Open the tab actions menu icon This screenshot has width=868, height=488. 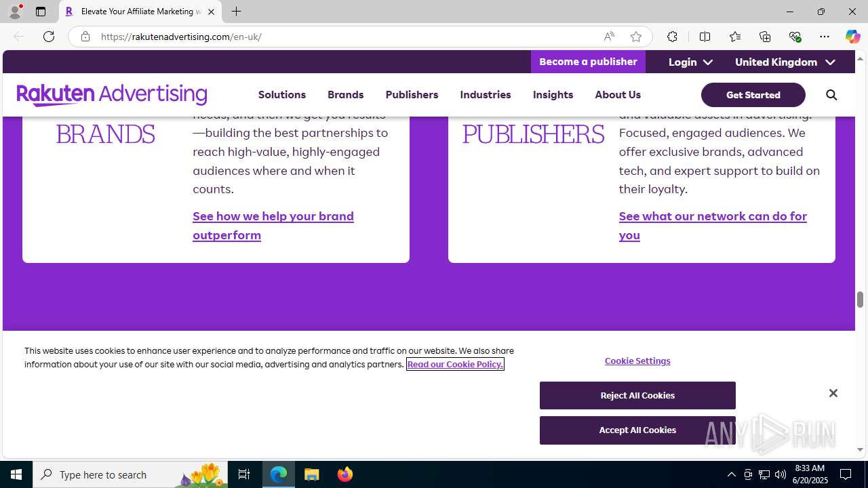[41, 12]
